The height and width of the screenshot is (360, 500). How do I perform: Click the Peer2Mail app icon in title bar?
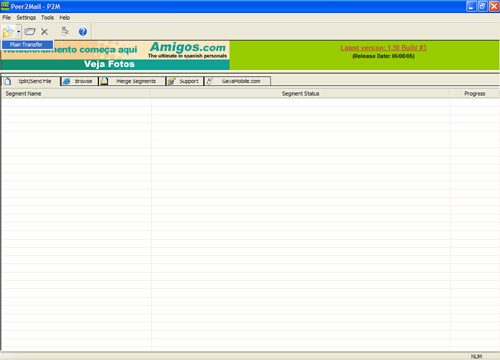coord(5,6)
